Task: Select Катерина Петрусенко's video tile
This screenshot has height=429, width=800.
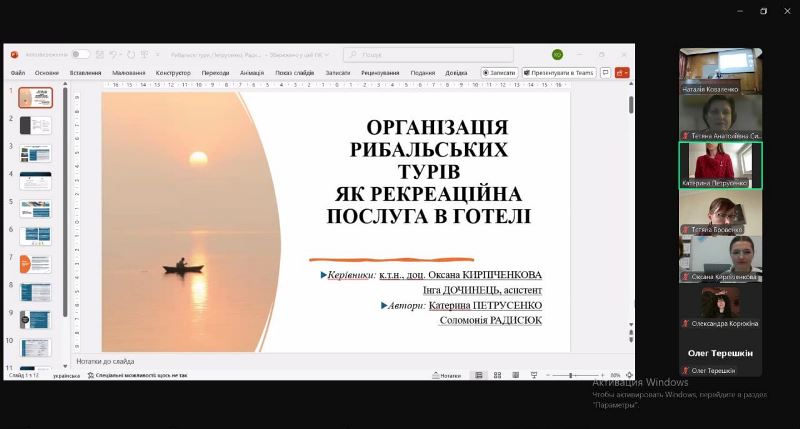Action: pos(720,165)
